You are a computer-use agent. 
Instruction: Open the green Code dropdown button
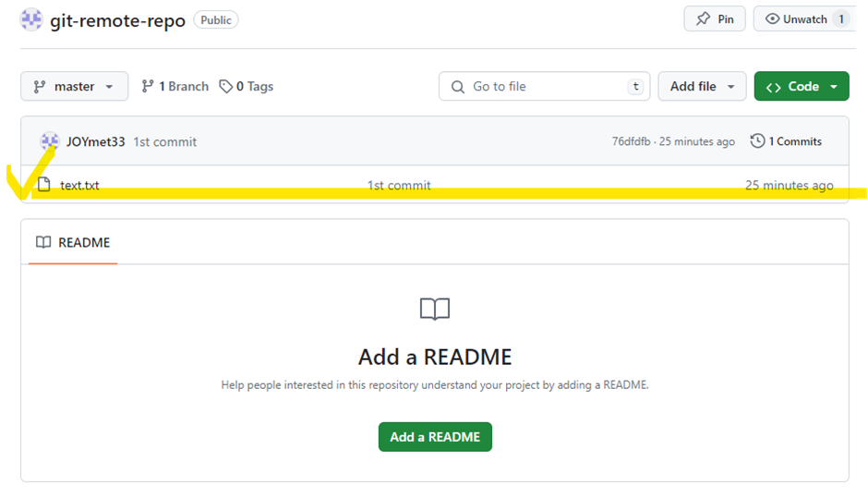click(801, 87)
